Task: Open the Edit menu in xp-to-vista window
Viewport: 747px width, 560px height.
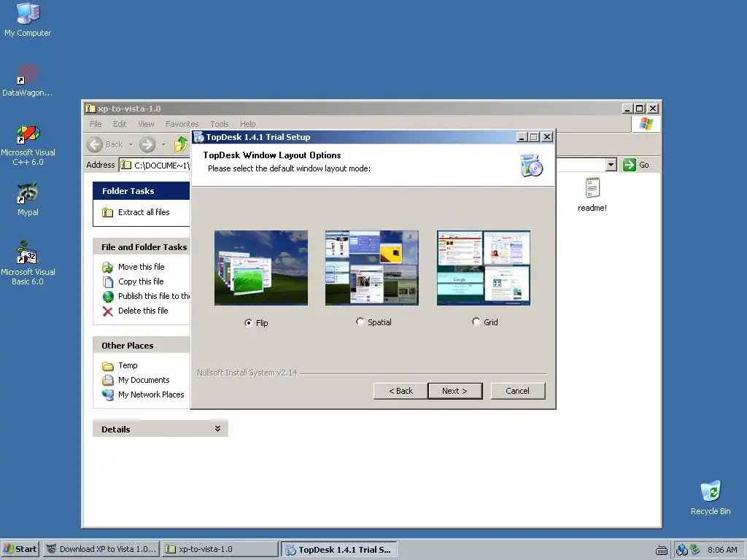Action: click(x=120, y=124)
